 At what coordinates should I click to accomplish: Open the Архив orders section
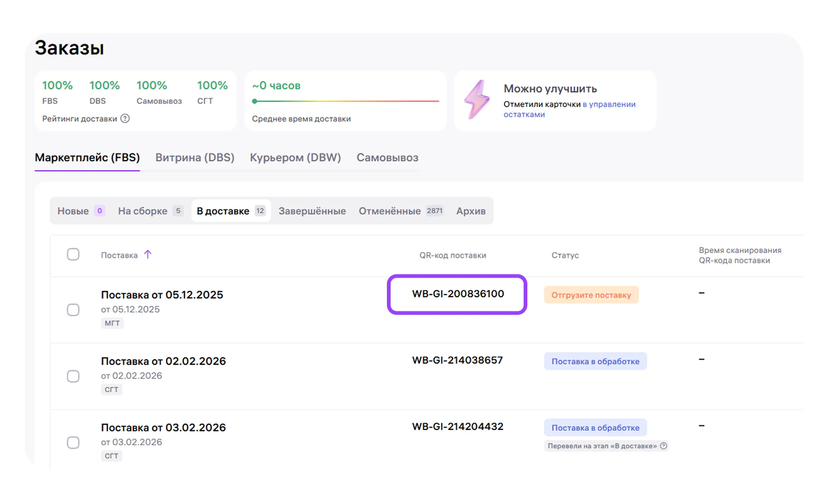tap(471, 211)
